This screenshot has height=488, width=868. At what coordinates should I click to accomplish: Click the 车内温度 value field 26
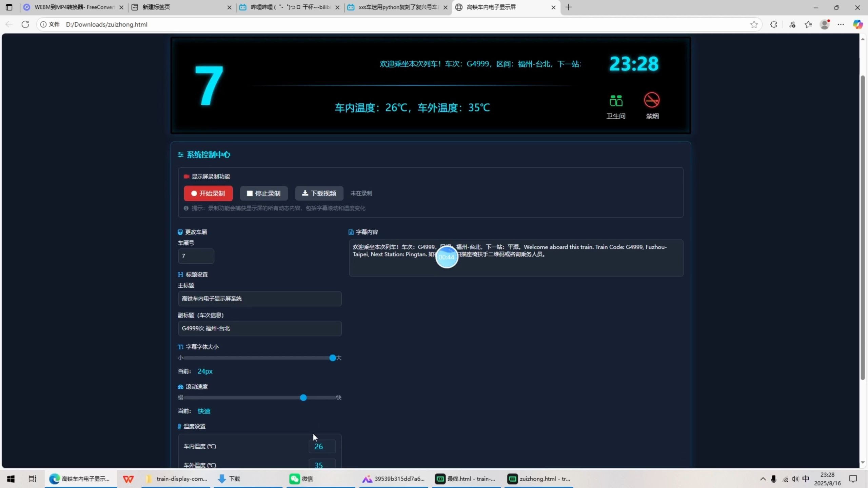point(322,446)
